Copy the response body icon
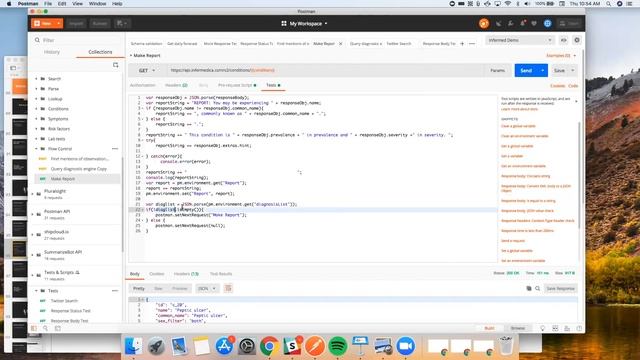This screenshot has width=640, height=360. (x=529, y=289)
